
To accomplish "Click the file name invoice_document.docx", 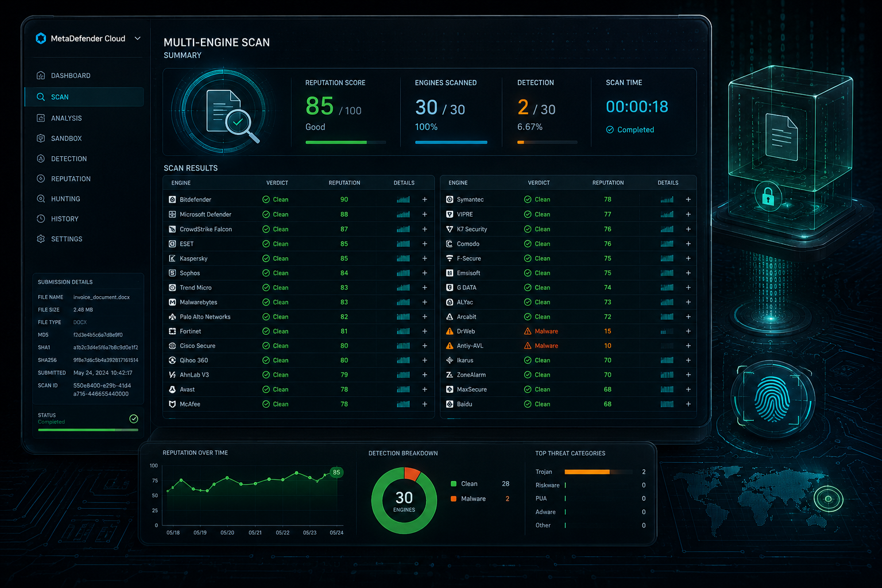I will point(102,297).
